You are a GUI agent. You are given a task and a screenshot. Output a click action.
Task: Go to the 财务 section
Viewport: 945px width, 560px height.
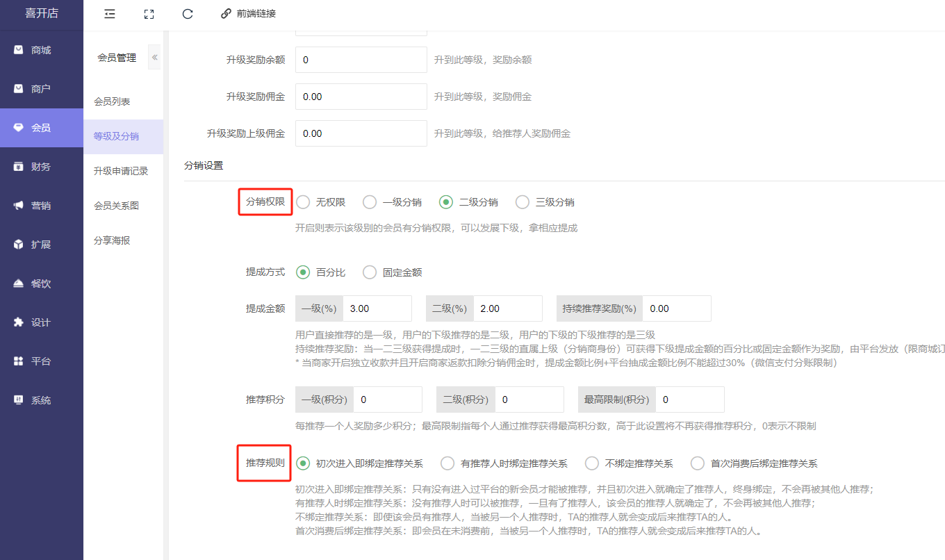tap(42, 167)
